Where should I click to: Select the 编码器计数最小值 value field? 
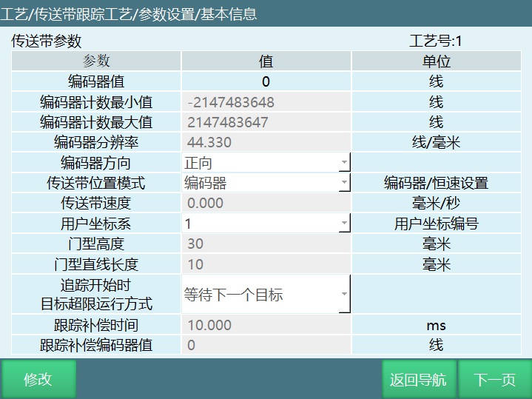(x=266, y=102)
